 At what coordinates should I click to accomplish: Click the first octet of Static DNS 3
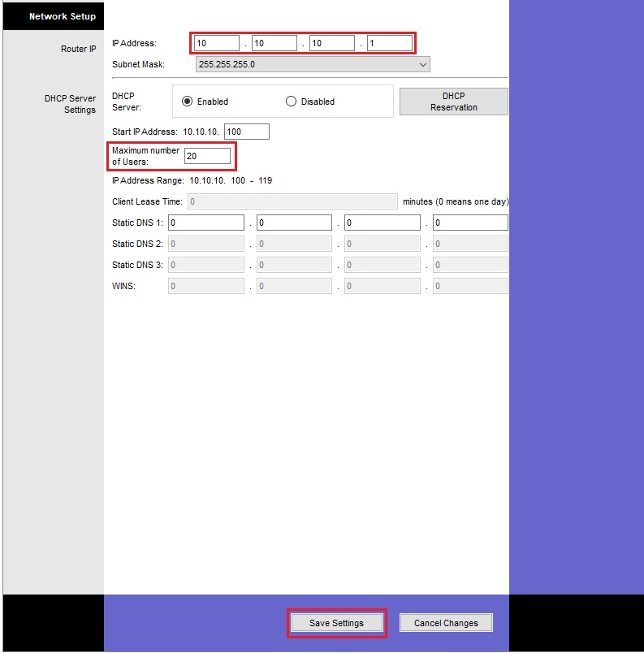click(x=206, y=265)
